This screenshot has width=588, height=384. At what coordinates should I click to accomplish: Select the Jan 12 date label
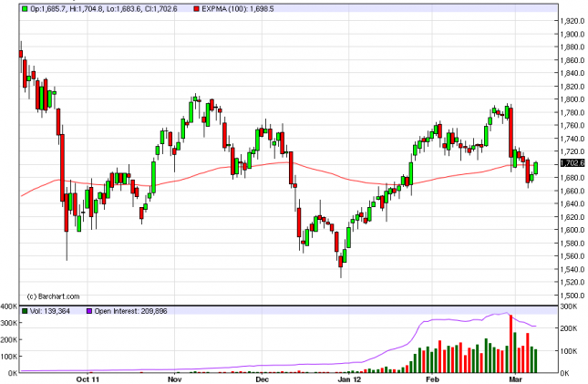(x=349, y=379)
